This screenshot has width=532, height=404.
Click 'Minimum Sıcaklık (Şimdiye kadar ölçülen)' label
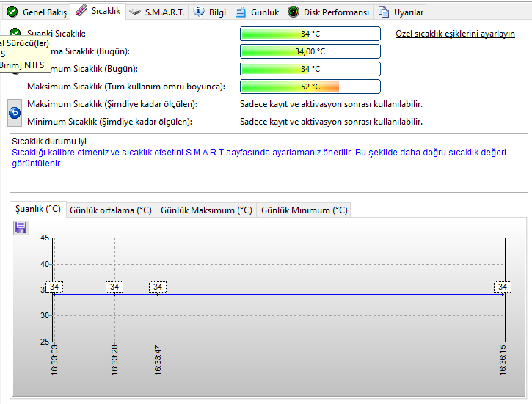click(x=109, y=122)
